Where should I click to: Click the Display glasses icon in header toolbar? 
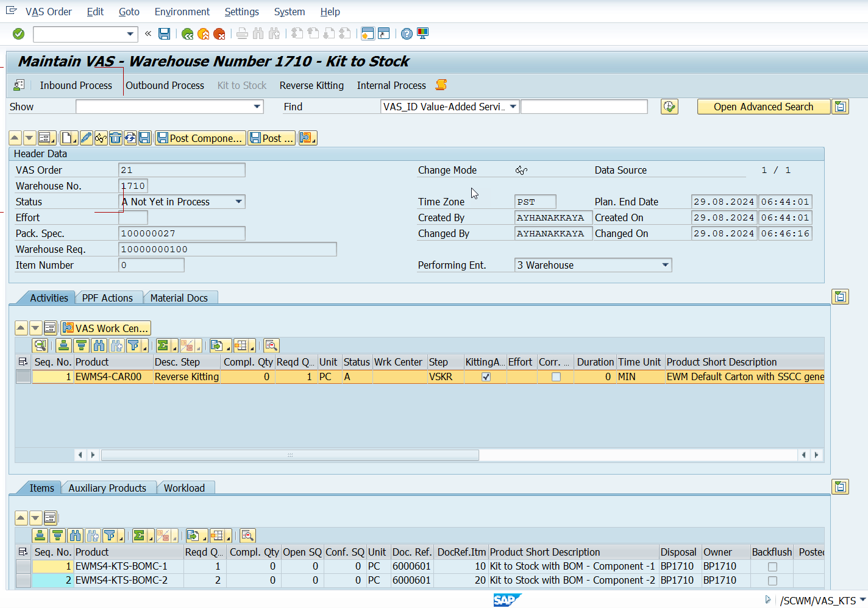pos(101,138)
